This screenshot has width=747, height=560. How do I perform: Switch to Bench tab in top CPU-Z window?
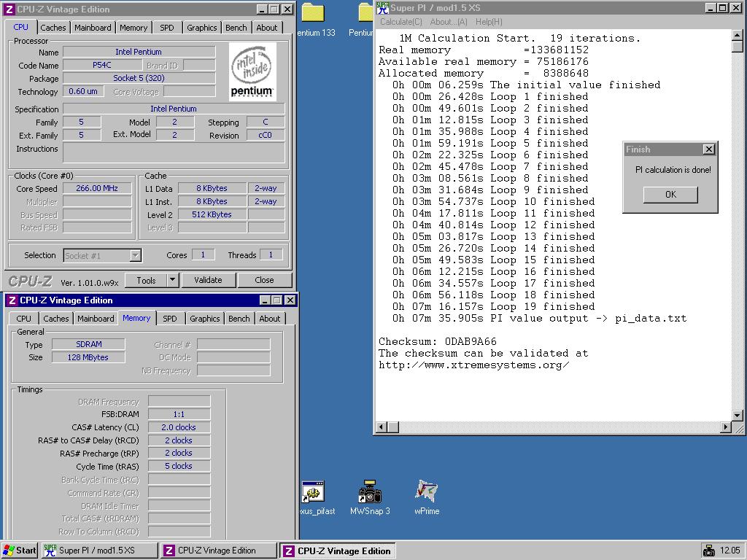coord(236,28)
